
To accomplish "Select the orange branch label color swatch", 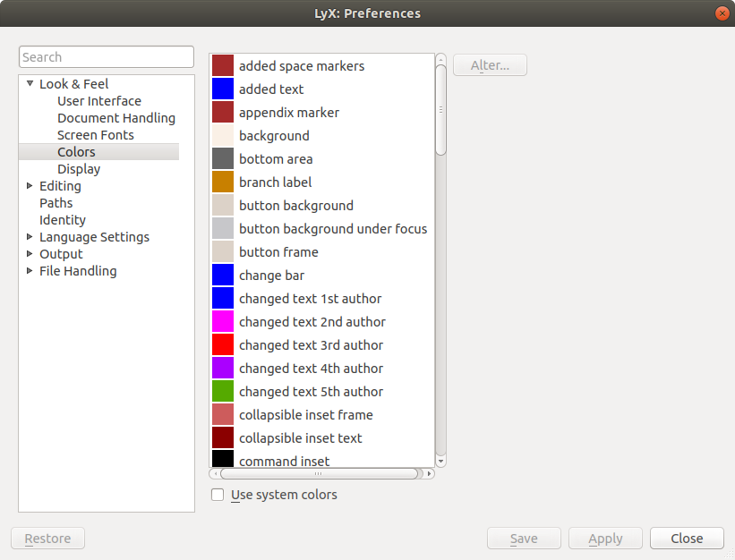I will [223, 182].
